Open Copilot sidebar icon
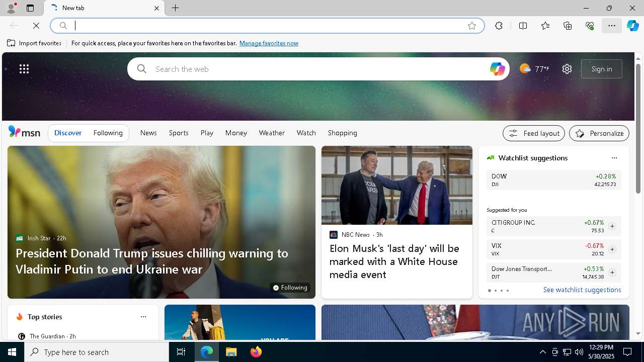The image size is (644, 362). [633, 26]
